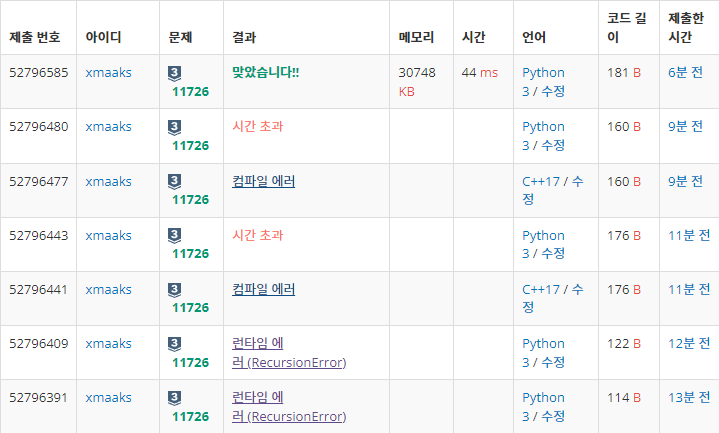The height and width of the screenshot is (433, 719).
Task: Select submission number 52796585
Action: click(39, 72)
